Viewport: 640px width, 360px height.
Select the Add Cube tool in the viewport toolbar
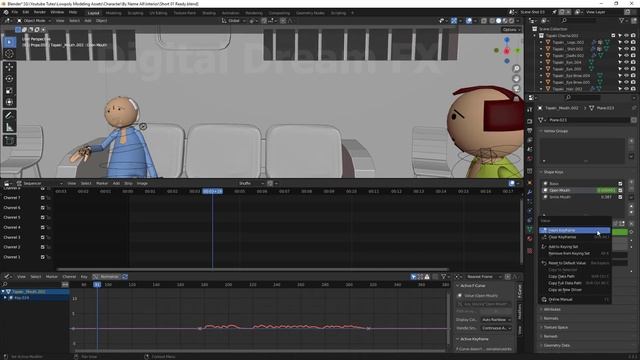9,141
